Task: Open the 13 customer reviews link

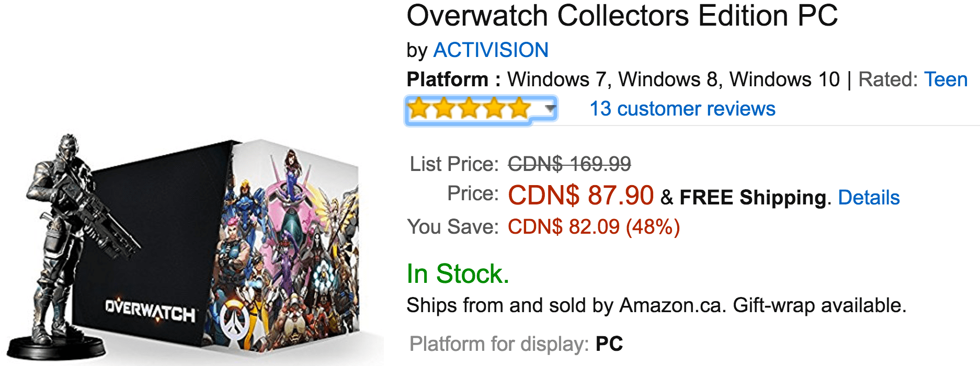Action: 682,109
